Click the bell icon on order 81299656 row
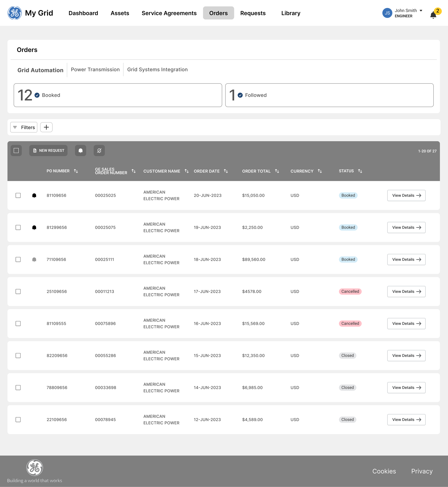The width and height of the screenshot is (448, 487). pos(34,227)
